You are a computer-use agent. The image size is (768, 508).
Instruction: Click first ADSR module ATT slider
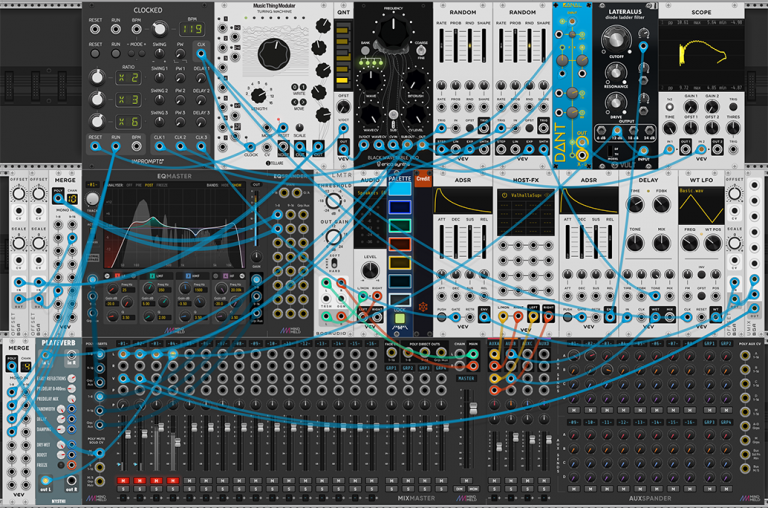pos(441,241)
